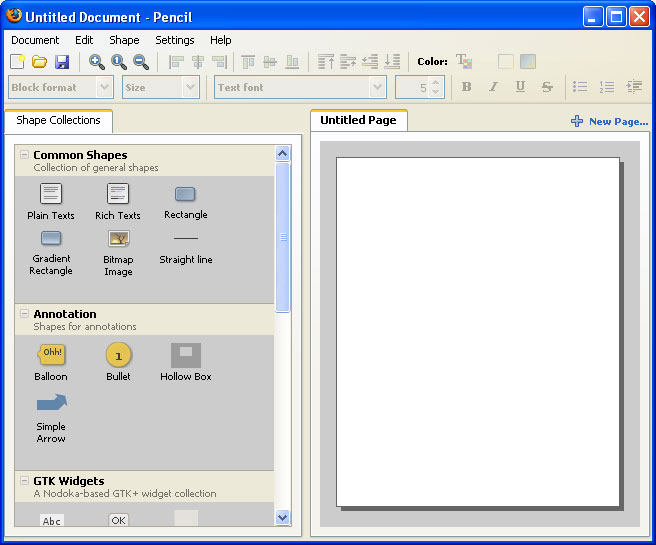Toggle Bold text formatting

pos(466,87)
